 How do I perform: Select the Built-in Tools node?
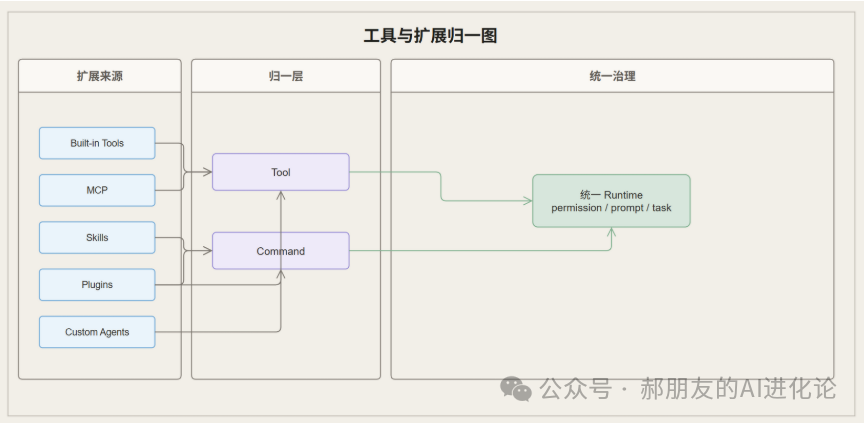(x=97, y=143)
